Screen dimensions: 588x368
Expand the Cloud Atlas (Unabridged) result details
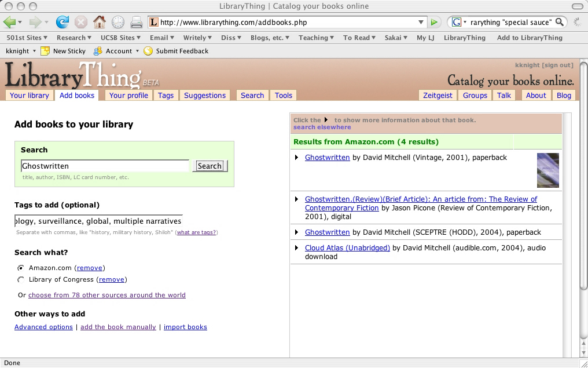tap(297, 248)
